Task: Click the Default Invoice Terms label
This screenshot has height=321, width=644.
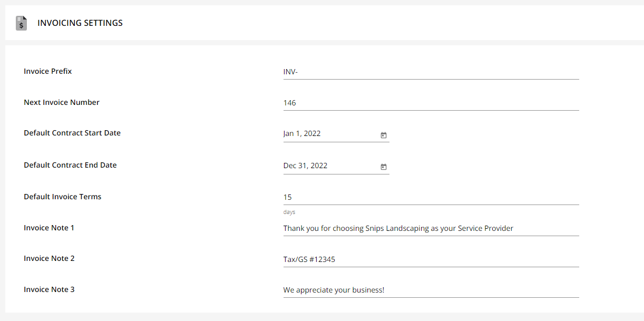Action: click(x=62, y=196)
